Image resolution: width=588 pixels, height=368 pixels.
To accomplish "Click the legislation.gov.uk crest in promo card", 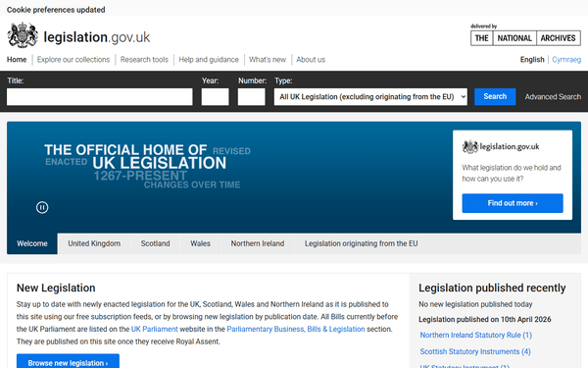I will tap(470, 147).
